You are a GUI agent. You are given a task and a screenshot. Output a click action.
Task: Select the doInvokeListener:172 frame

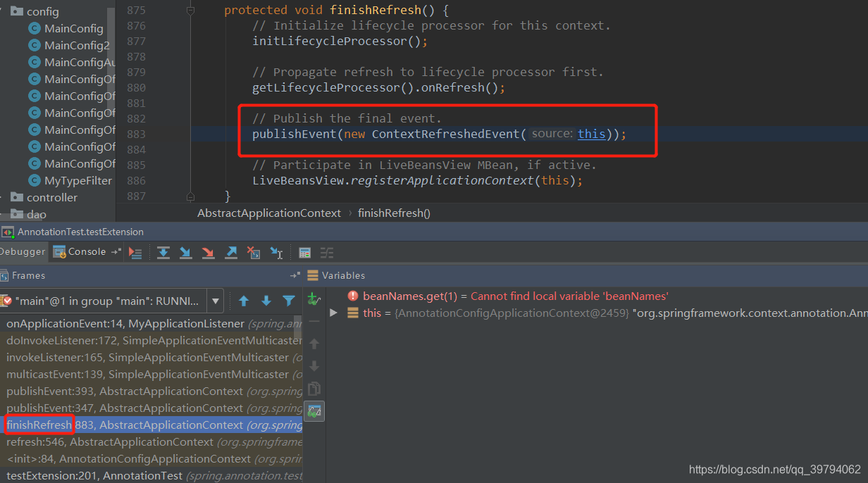click(151, 341)
